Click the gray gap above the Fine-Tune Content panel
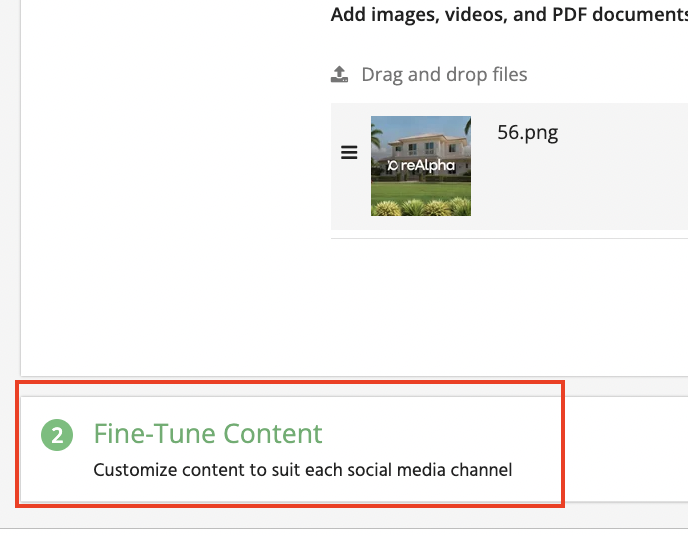The width and height of the screenshot is (688, 536). [300, 386]
